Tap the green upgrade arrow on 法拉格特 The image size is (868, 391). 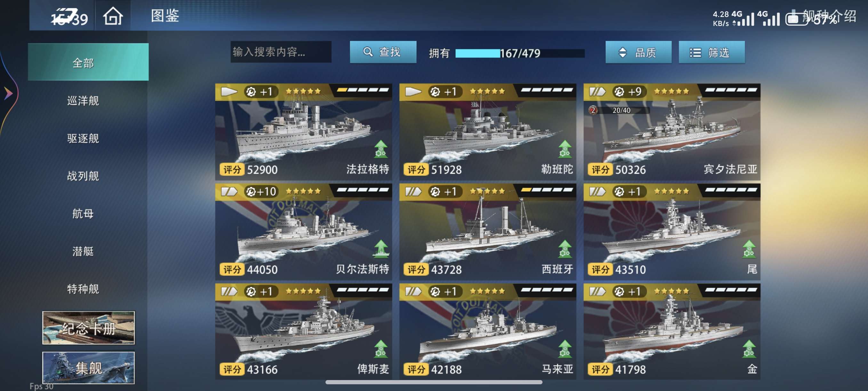(x=381, y=149)
